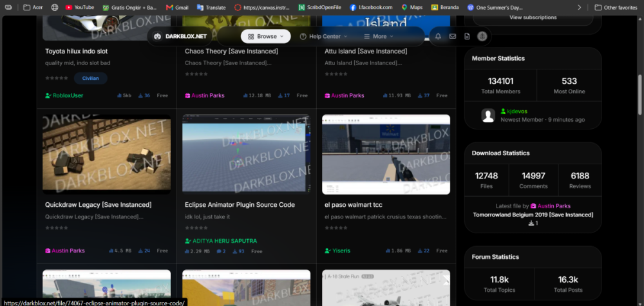The height and width of the screenshot is (306, 644).
Task: Open Quickdraw Legacy thumbnail
Action: point(106,154)
